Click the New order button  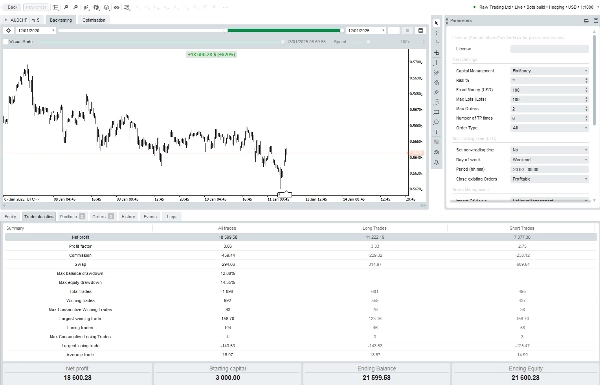36,7
